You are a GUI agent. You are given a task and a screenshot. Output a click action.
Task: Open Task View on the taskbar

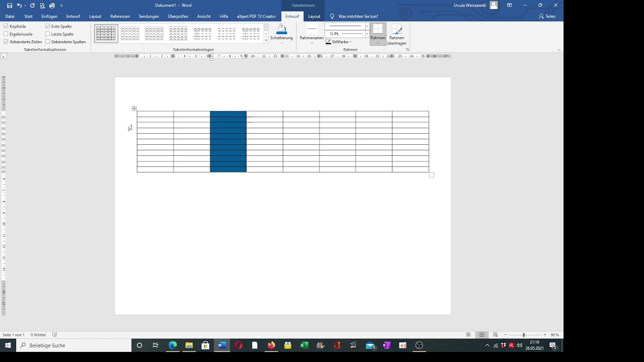(155, 345)
